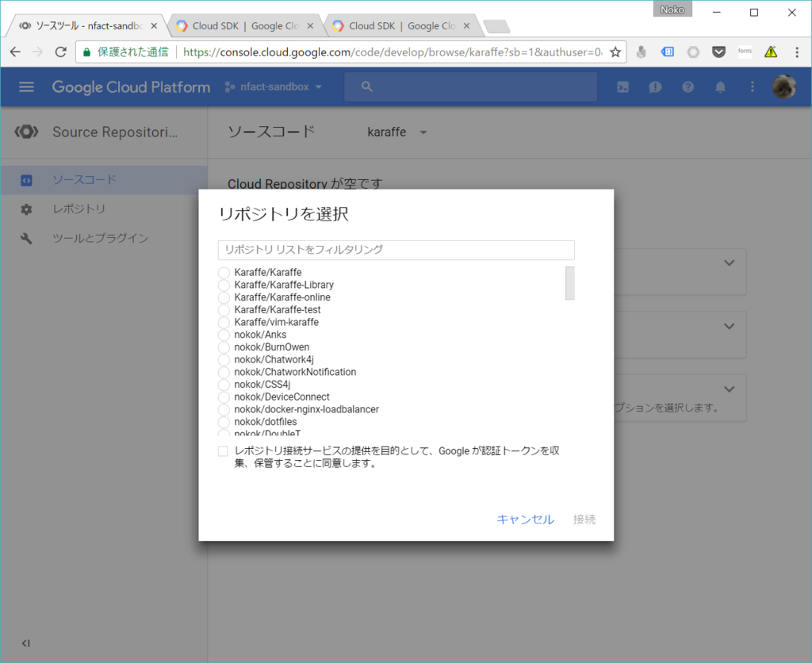The width and height of the screenshot is (812, 663).
Task: Collapse the sidebar with the arrow icon
Action: [26, 643]
